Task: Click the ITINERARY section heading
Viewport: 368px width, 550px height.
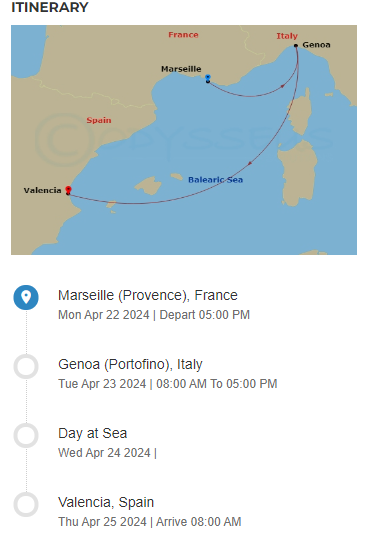Action: (x=50, y=7)
